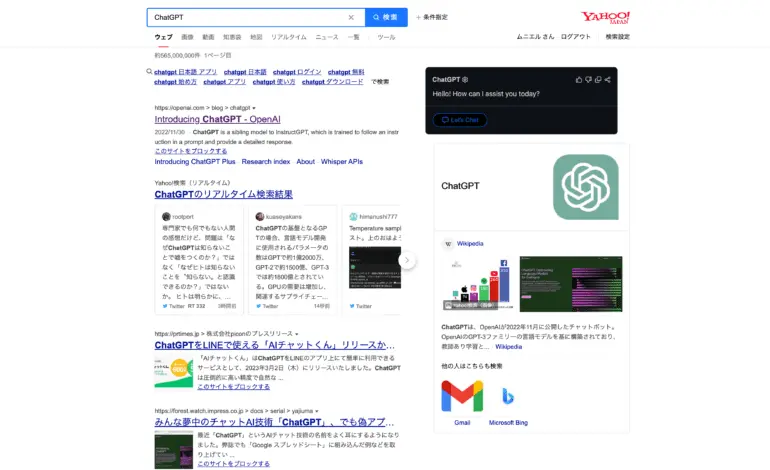This screenshot has height=470, width=770.
Task: Open ChatGPTのリアルタイム検索結果 link
Action: pos(223,194)
